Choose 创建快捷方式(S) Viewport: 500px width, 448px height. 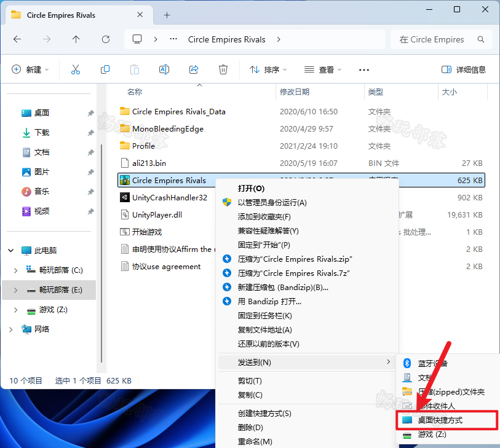[x=308, y=413]
